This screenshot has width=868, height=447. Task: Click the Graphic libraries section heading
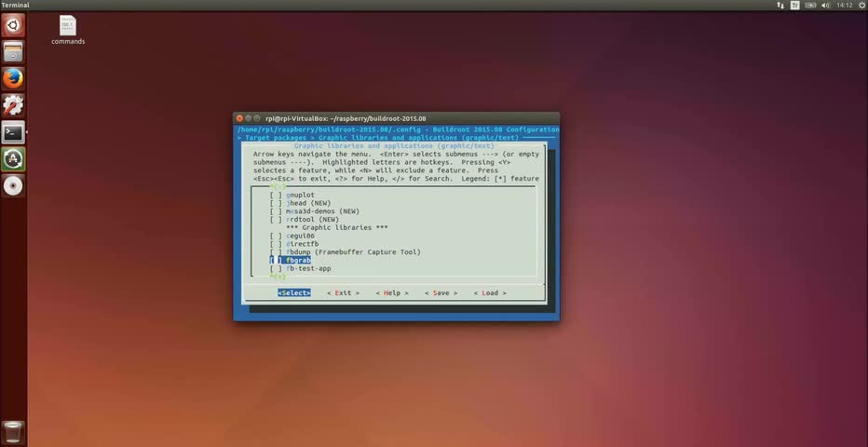tap(336, 228)
